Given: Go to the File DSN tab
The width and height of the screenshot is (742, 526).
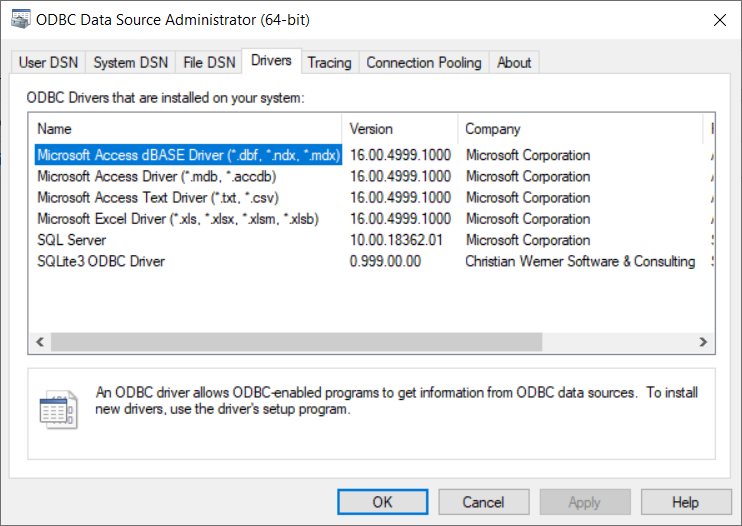Looking at the screenshot, I should (x=210, y=62).
